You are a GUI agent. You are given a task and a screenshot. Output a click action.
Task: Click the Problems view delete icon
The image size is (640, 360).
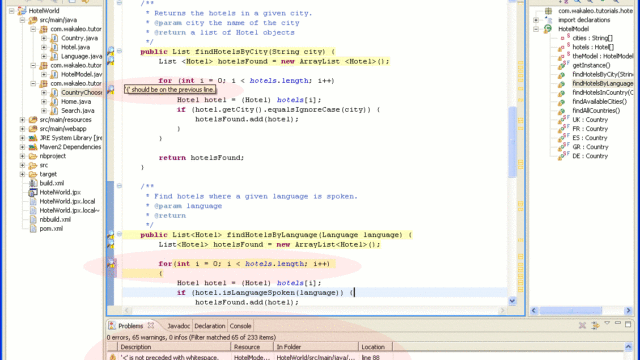(582, 325)
